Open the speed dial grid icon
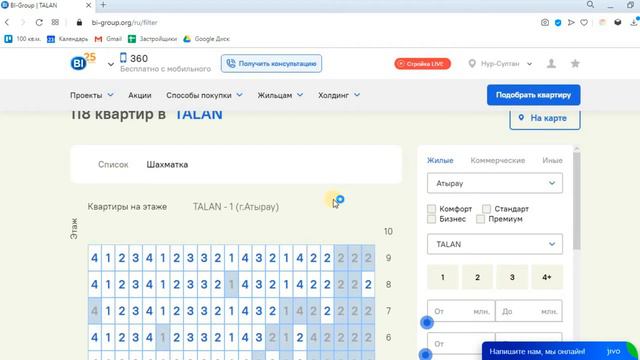 tap(55, 22)
